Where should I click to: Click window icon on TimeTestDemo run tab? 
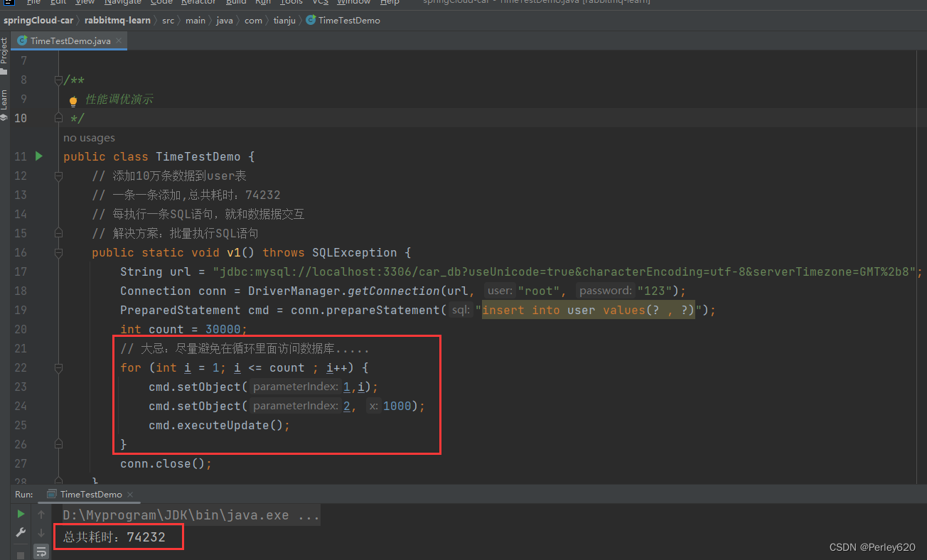click(x=51, y=494)
